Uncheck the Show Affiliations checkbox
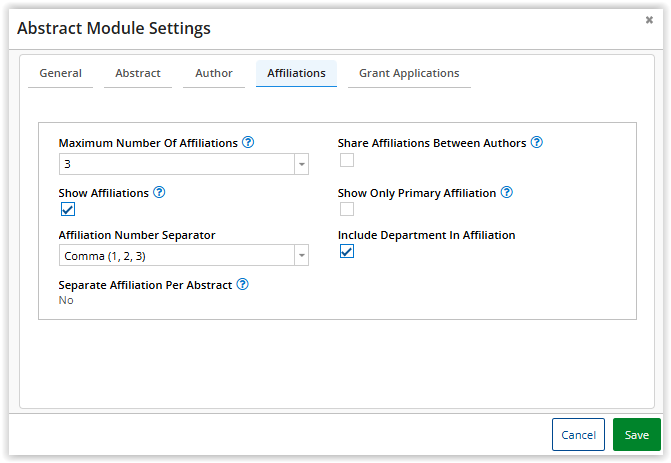This screenshot has height=463, width=671. click(67, 209)
